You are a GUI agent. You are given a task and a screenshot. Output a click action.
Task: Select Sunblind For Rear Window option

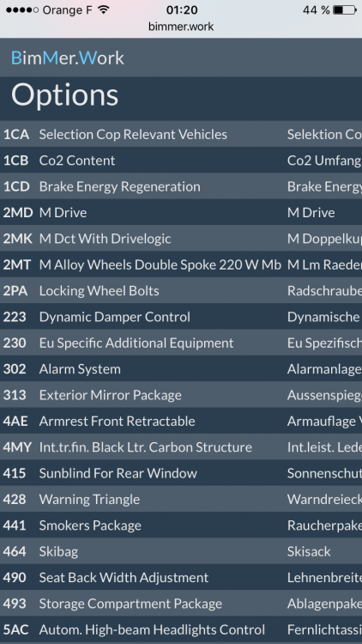pos(181,473)
